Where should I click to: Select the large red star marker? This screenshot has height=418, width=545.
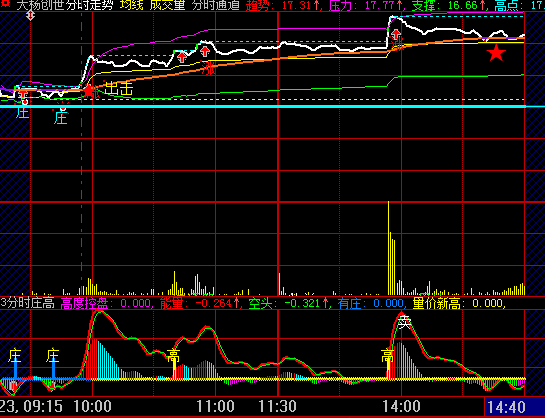click(x=496, y=53)
